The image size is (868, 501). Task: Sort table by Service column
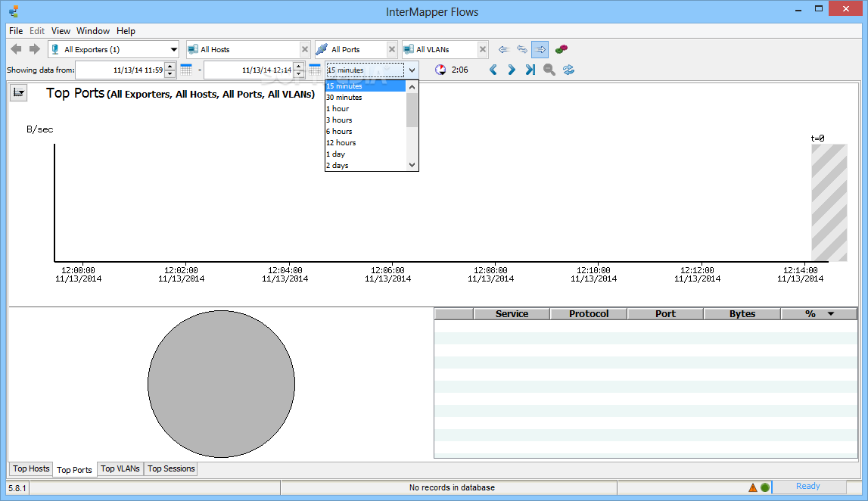(x=512, y=314)
